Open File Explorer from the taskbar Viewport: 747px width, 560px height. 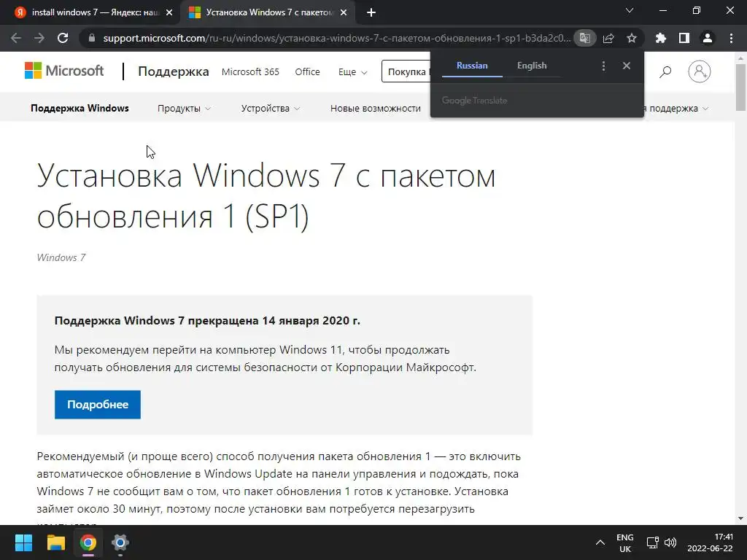[x=55, y=542]
